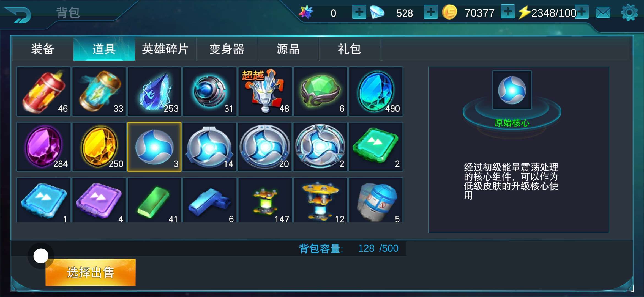The image size is (644, 297).
Task: Select the blue-capped capsule item with 5
Action: 376,200
